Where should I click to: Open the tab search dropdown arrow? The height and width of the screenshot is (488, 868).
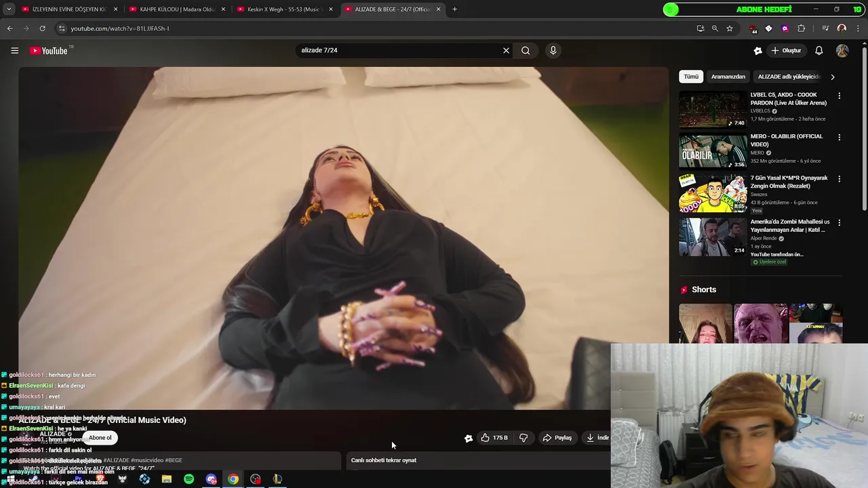[9, 9]
